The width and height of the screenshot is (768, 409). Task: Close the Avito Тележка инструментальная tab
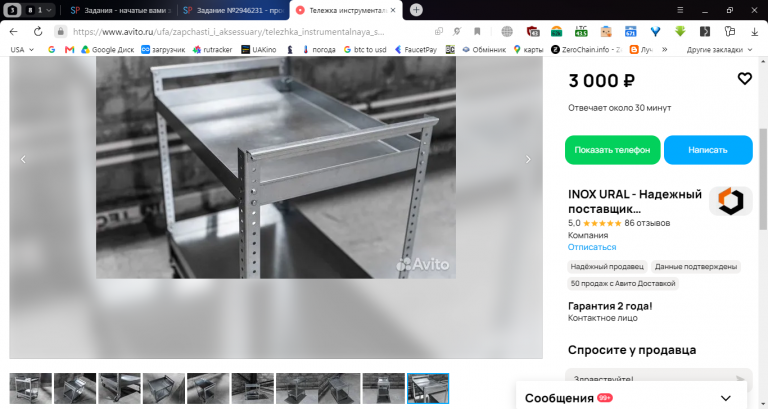tap(393, 10)
